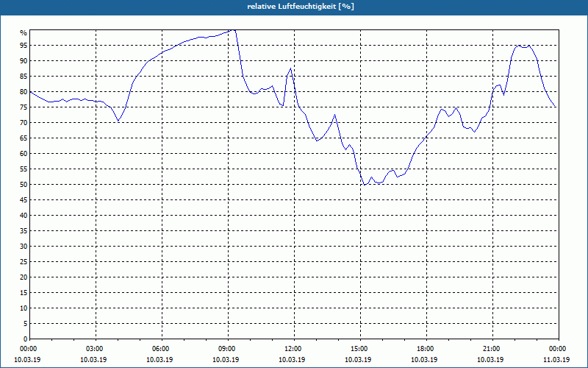
Task: Select the 95 value on the humidity axis
Action: (x=24, y=46)
